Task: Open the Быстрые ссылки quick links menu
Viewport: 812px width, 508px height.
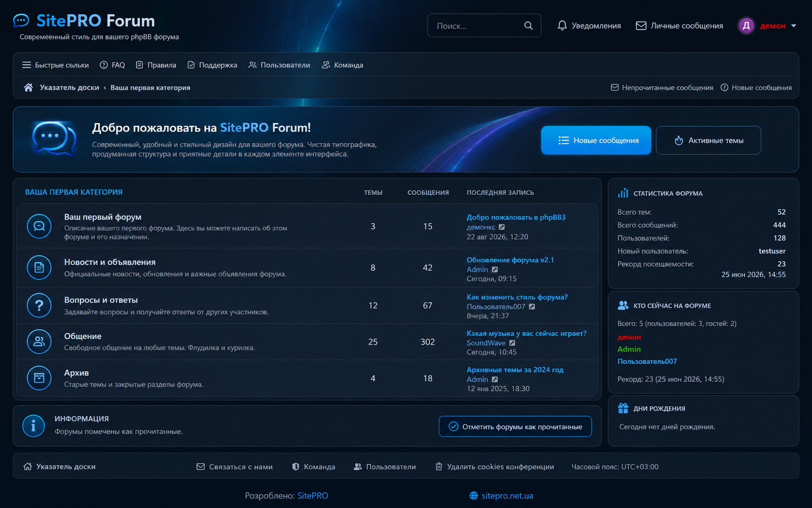Action: pos(55,65)
